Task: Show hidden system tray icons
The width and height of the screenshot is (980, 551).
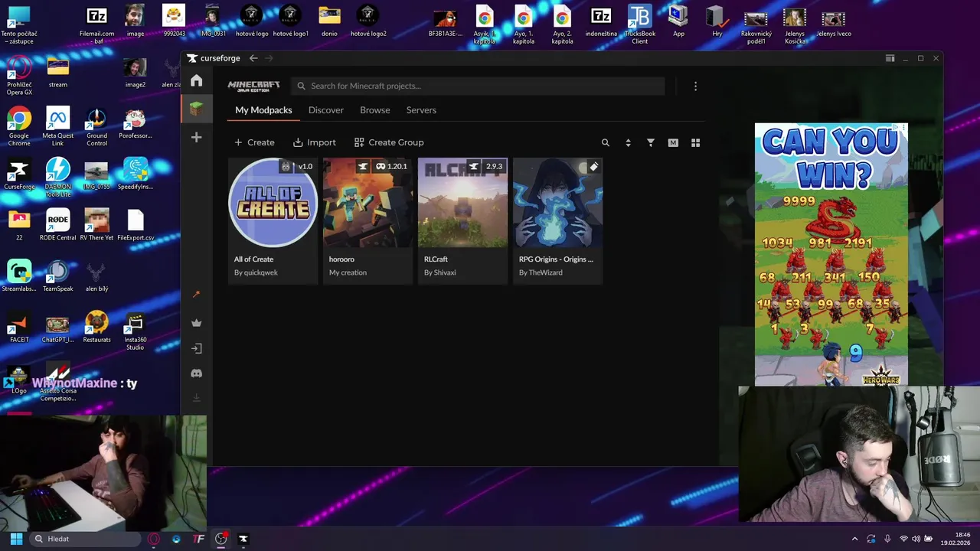Action: 855,539
